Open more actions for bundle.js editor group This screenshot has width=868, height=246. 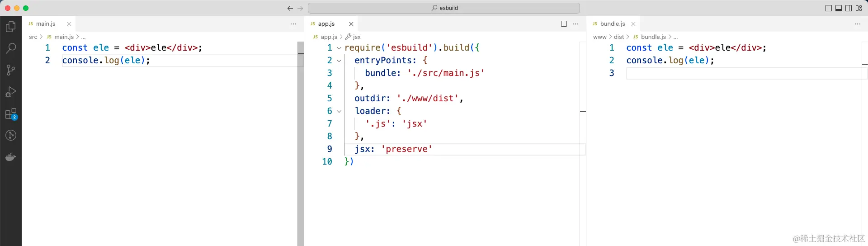point(858,24)
